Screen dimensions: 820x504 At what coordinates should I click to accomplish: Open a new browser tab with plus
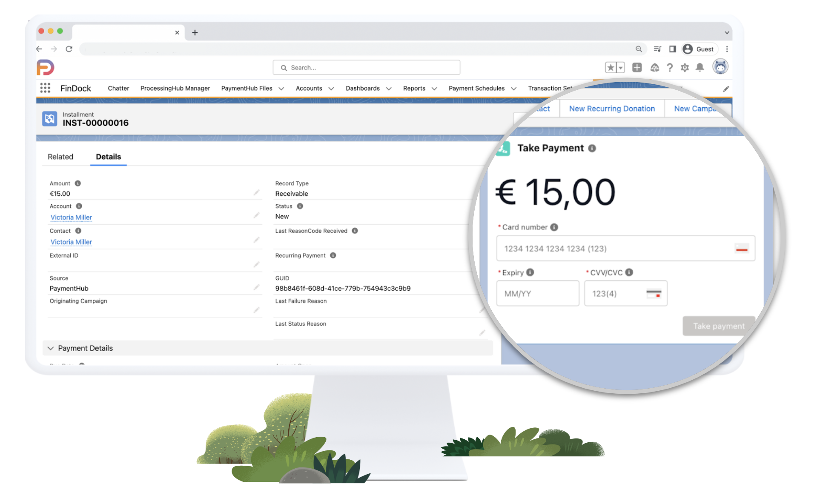coord(195,33)
